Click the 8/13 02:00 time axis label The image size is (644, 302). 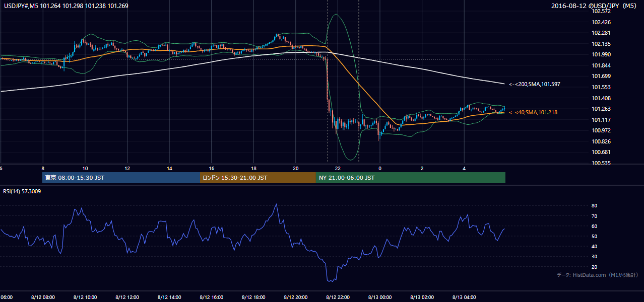pyautogui.click(x=422, y=297)
